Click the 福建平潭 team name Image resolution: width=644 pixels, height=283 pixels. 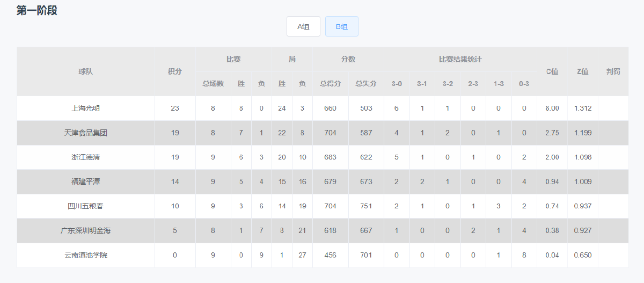(x=86, y=182)
